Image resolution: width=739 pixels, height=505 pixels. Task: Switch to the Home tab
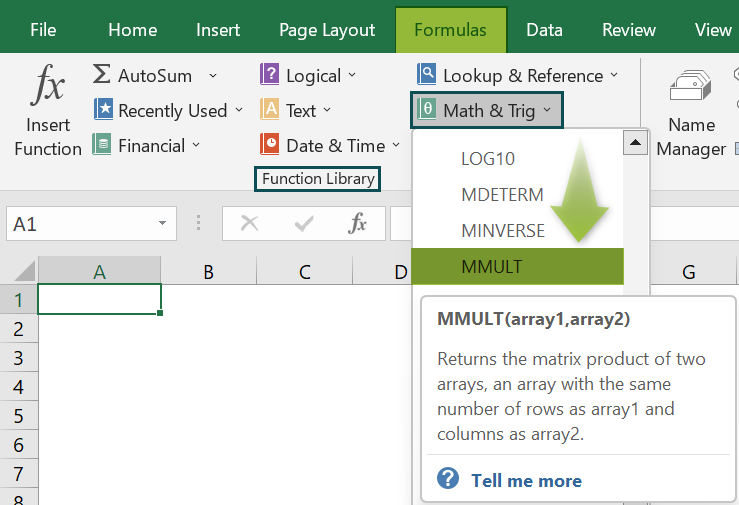pos(132,30)
